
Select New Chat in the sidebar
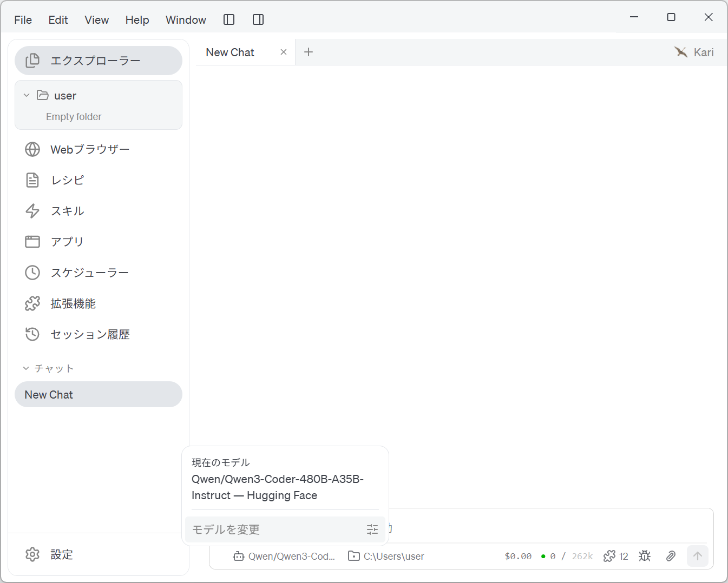click(x=99, y=395)
